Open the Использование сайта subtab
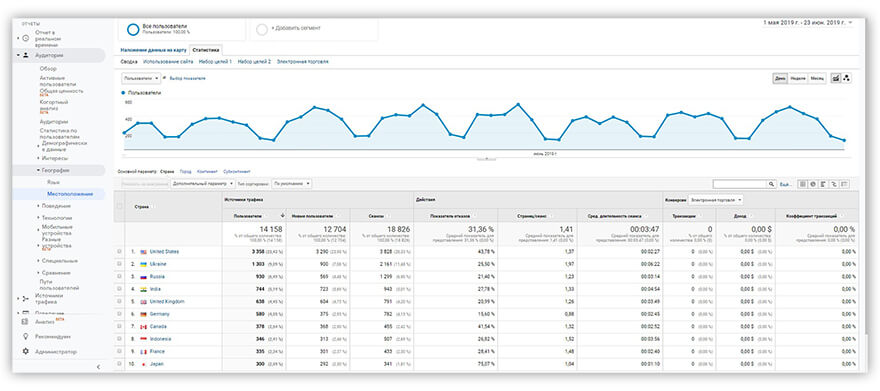The image size is (880, 391). point(168,62)
